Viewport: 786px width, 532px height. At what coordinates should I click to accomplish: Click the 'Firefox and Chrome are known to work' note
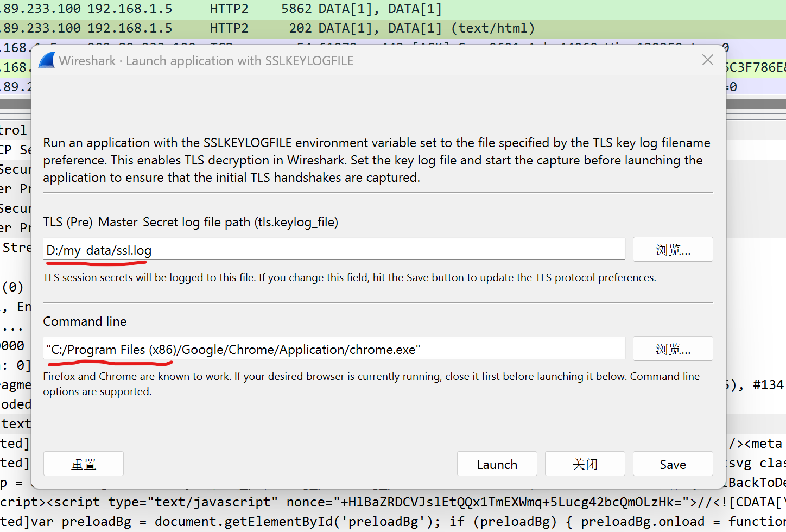click(x=371, y=384)
